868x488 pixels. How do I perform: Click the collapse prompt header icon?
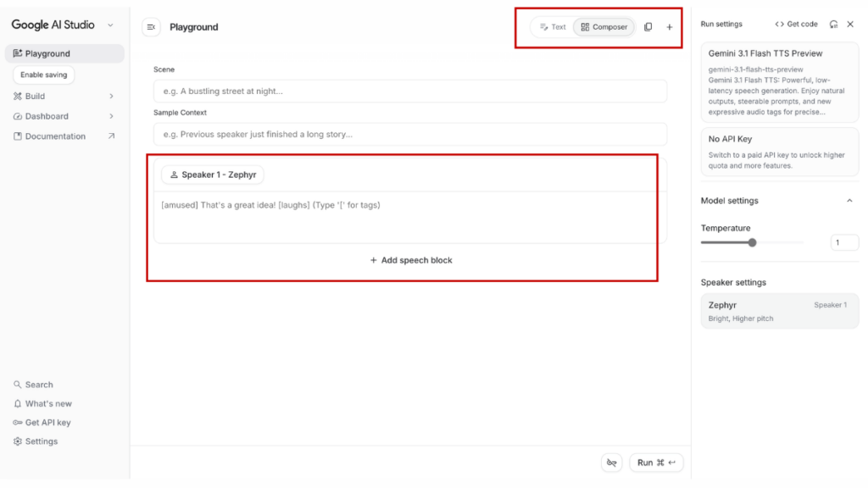pos(151,26)
